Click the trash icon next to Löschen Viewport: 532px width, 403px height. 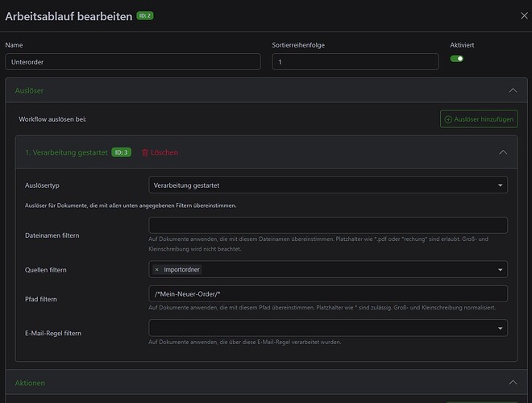pyautogui.click(x=145, y=152)
